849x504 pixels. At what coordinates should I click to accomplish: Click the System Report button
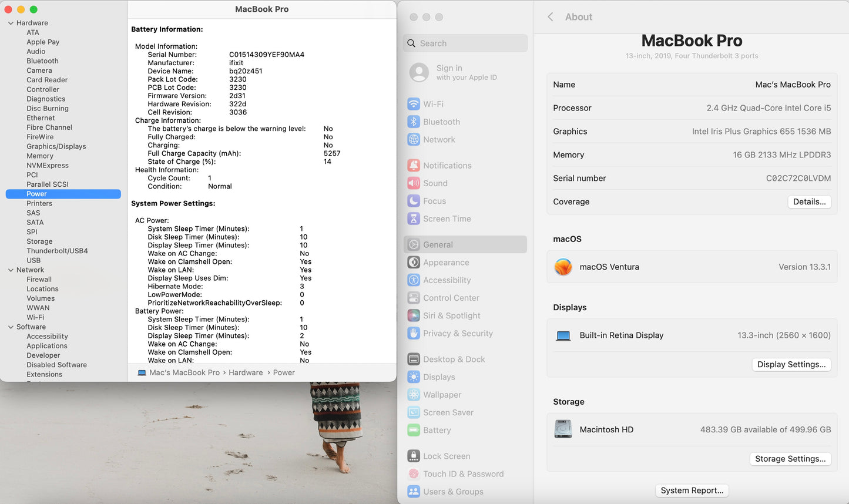[692, 490]
